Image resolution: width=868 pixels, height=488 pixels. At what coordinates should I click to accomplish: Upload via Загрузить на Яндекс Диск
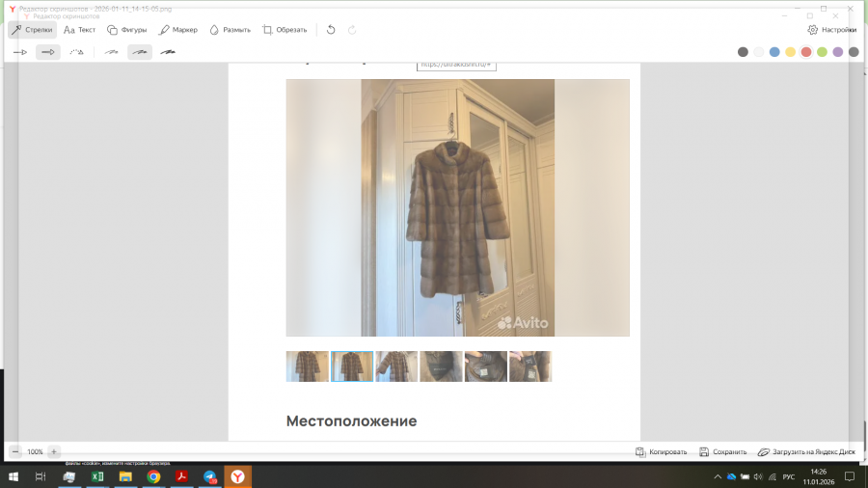click(x=806, y=451)
